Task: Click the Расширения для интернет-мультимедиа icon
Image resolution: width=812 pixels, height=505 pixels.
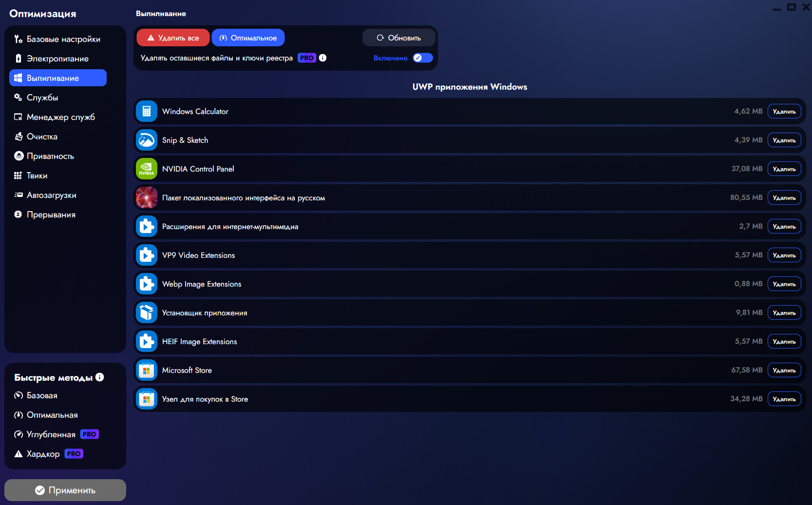Action: coord(147,226)
